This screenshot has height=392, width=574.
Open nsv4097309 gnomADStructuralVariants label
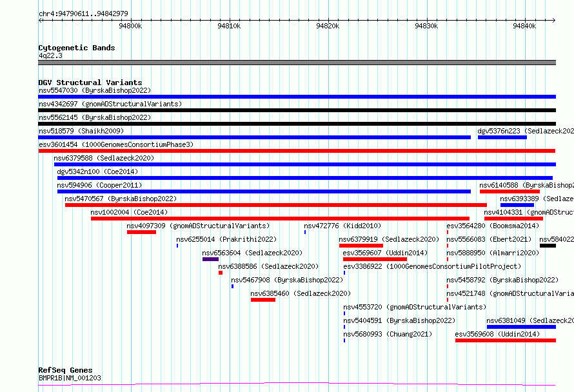coord(198,226)
